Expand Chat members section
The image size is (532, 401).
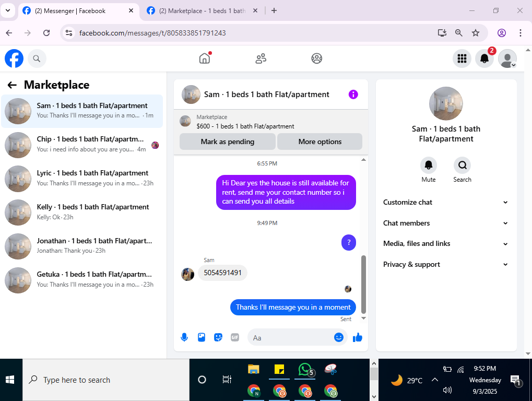[x=445, y=223]
